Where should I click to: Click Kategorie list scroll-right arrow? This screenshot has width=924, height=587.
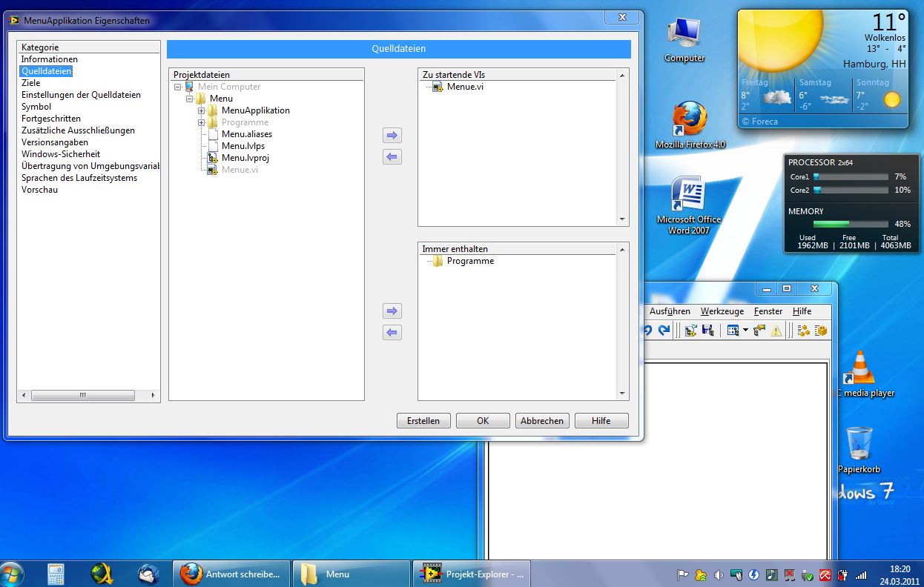click(x=154, y=396)
